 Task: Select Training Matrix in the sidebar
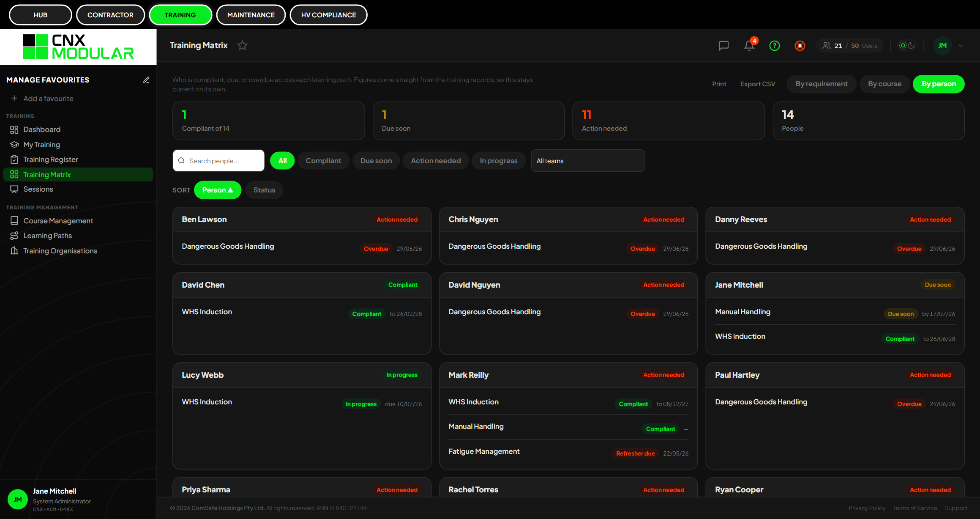78,175
